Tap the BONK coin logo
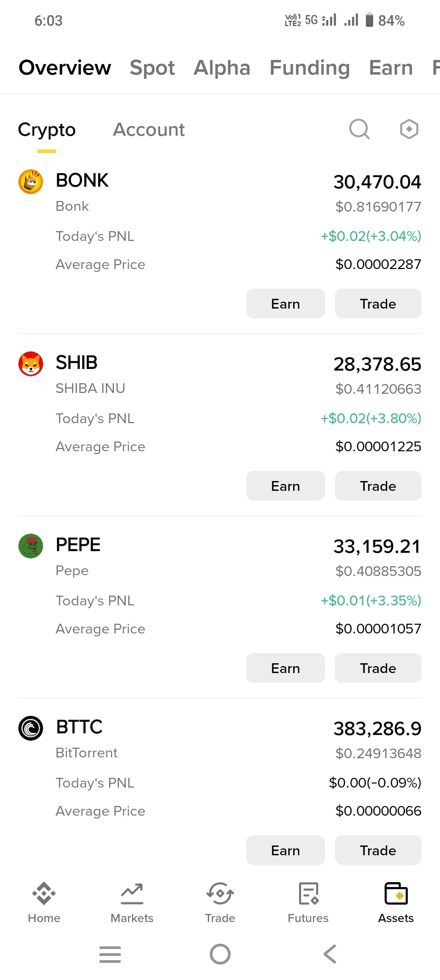 31,181
